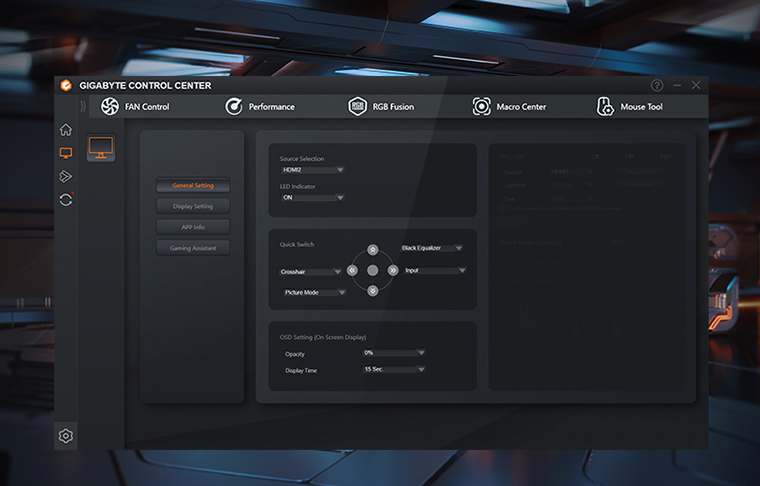This screenshot has height=486, width=760.
Task: Click Quick Switch center joystick button
Action: point(372,270)
